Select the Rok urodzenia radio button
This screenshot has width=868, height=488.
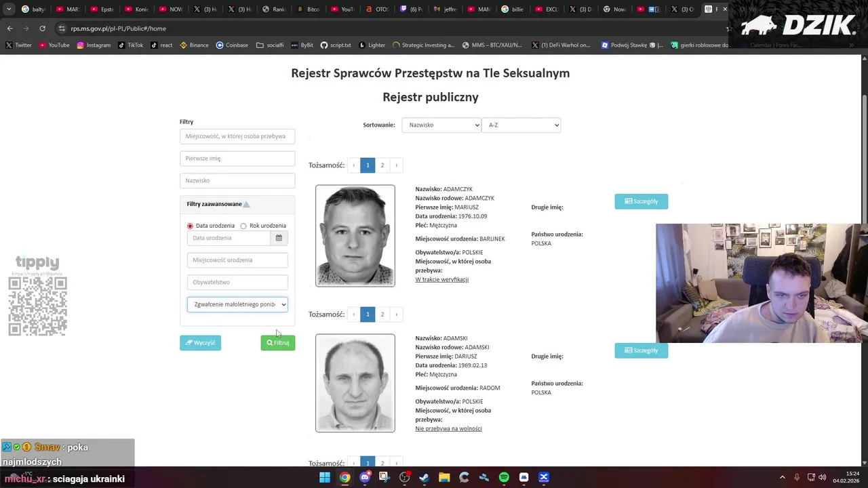coord(243,226)
